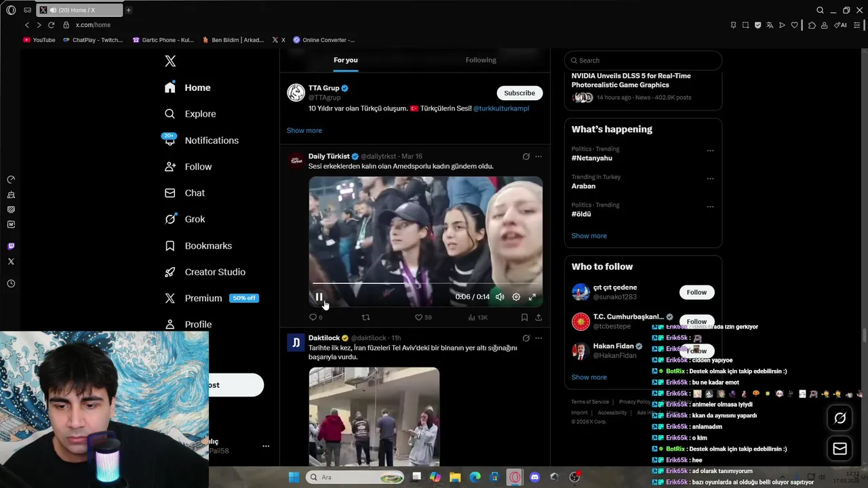The image size is (868, 488).
Task: Open the GX Corner game controller icon
Action: tap(27, 10)
